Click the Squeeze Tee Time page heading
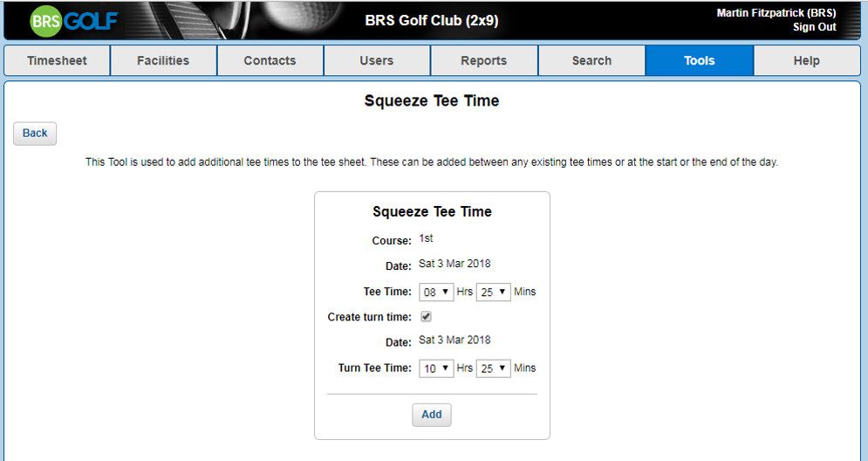Image resolution: width=868 pixels, height=461 pixels. point(432,101)
